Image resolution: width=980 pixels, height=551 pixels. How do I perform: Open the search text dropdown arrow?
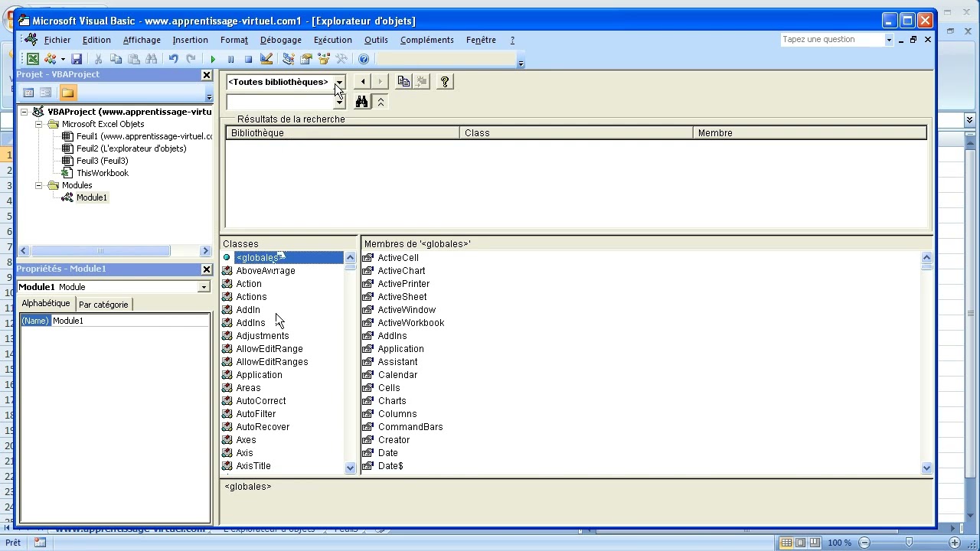click(339, 102)
